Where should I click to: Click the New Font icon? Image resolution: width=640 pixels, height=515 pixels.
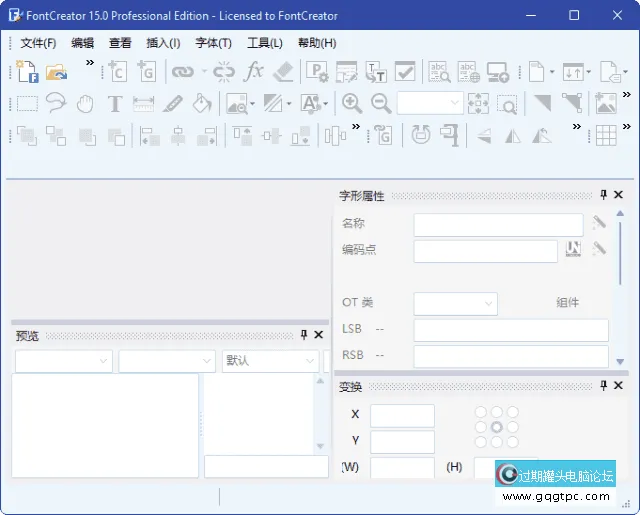(x=27, y=72)
